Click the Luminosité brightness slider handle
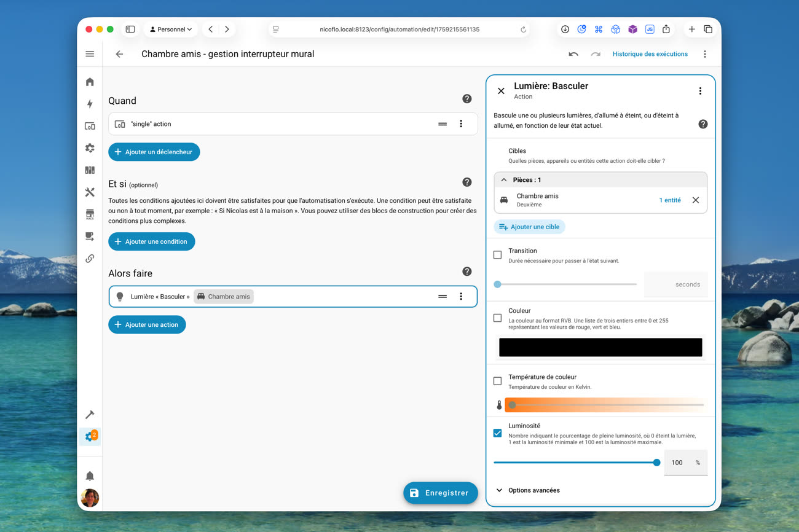The image size is (799, 532). 656,463
